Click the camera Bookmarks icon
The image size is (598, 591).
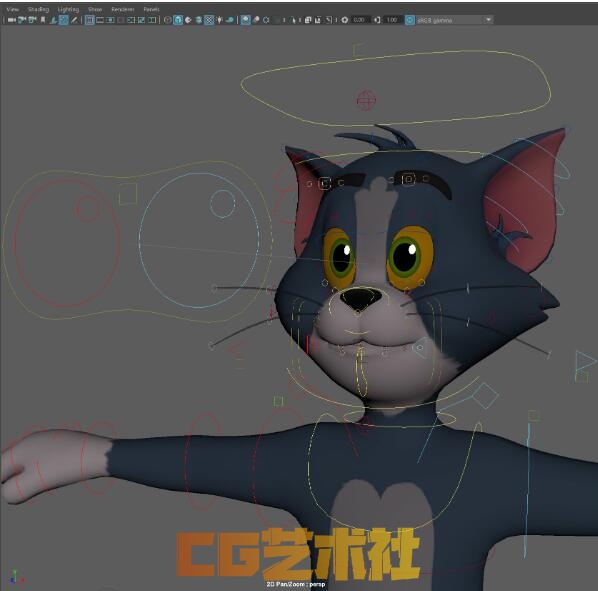[x=43, y=20]
